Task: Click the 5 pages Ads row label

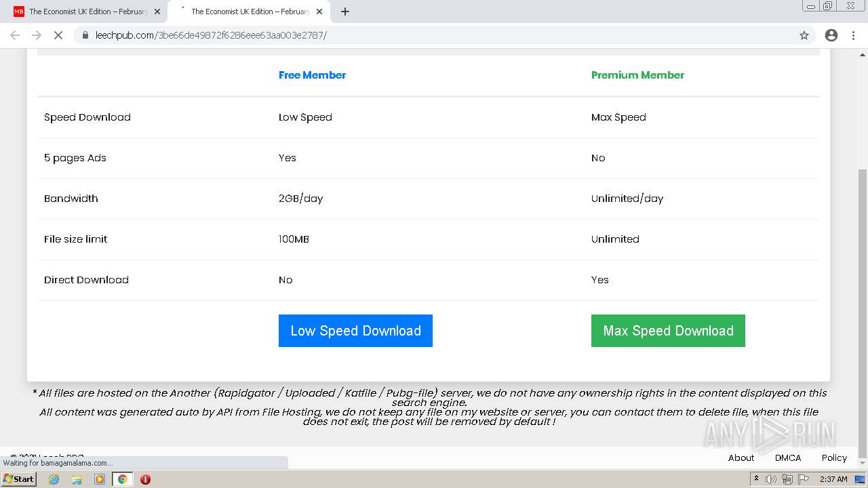Action: pyautogui.click(x=75, y=158)
